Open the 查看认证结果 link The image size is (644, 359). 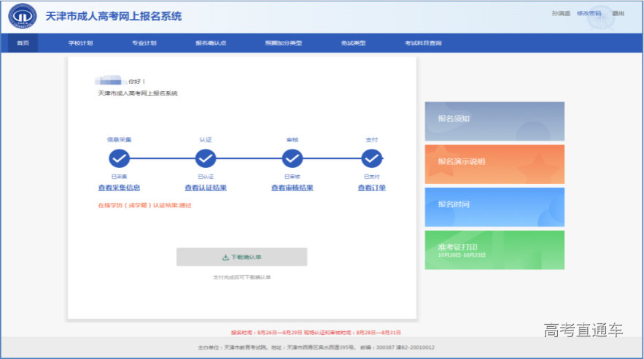point(206,188)
